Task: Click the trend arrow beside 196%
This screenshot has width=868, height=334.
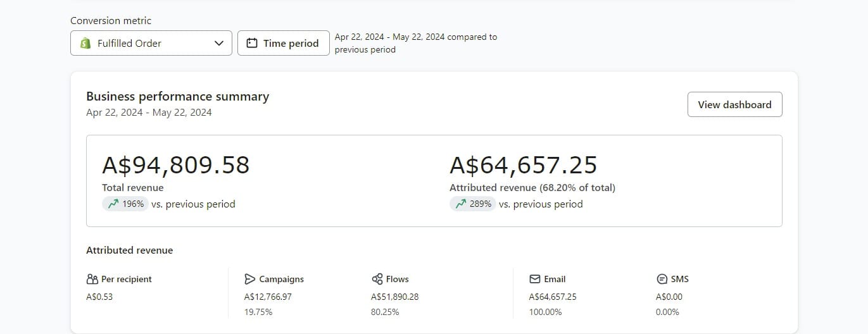Action: (113, 204)
